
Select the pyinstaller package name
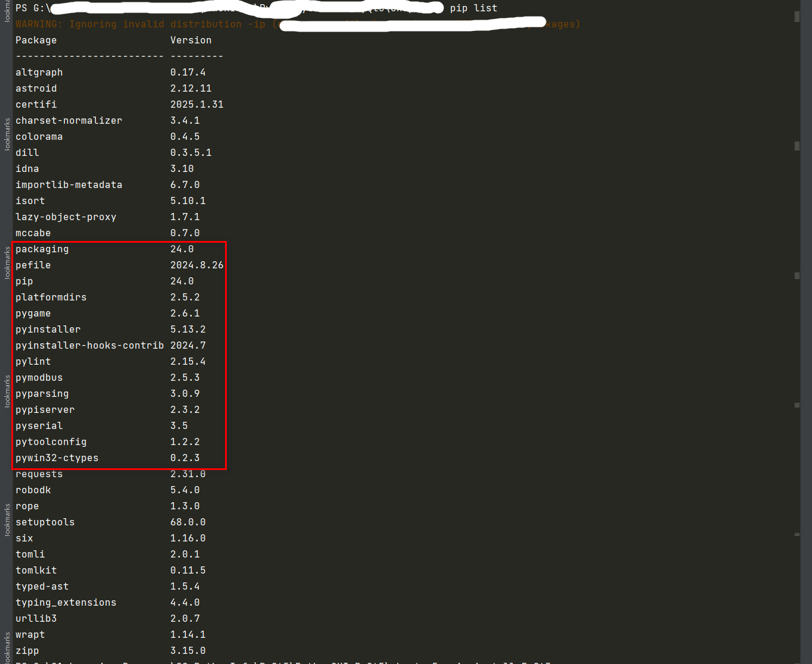pyautogui.click(x=48, y=329)
